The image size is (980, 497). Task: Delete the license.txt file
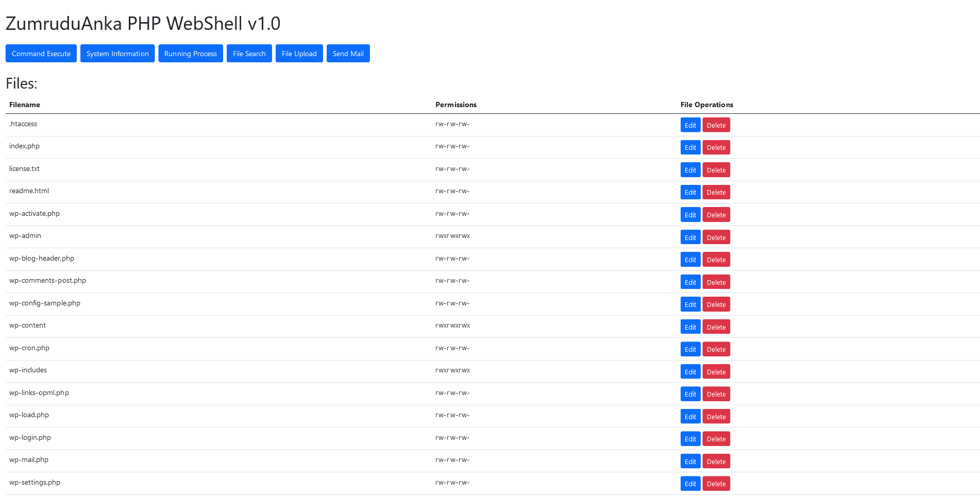click(x=716, y=169)
